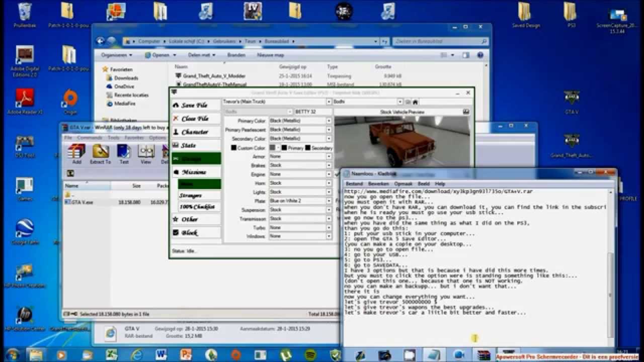Click the Internet Explorer icon on the taskbar
644x362 pixels.
136,355
